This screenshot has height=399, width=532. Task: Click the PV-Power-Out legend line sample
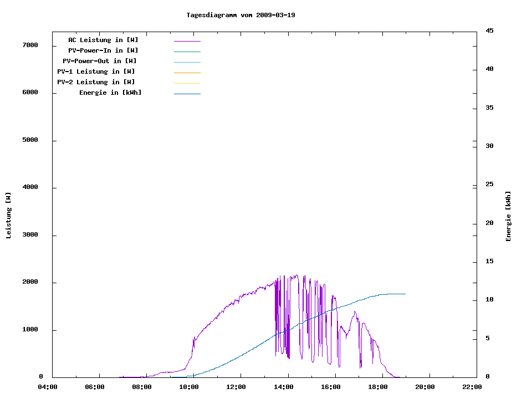tap(187, 62)
